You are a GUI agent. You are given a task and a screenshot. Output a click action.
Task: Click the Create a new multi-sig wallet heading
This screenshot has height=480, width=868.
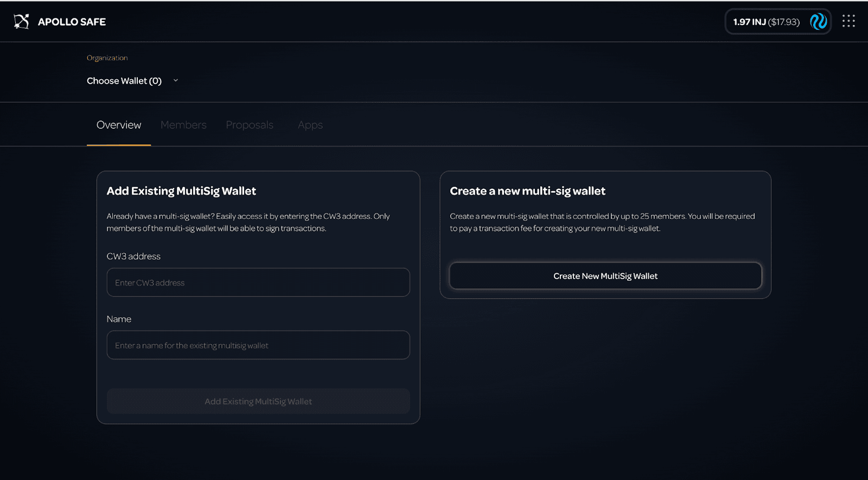tap(527, 191)
